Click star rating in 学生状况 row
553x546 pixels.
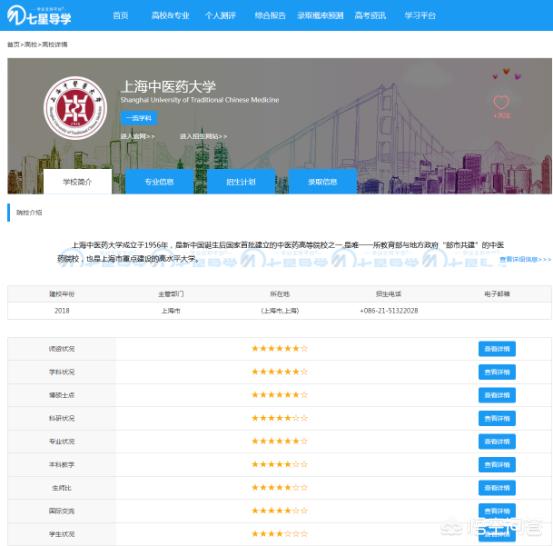[x=279, y=534]
